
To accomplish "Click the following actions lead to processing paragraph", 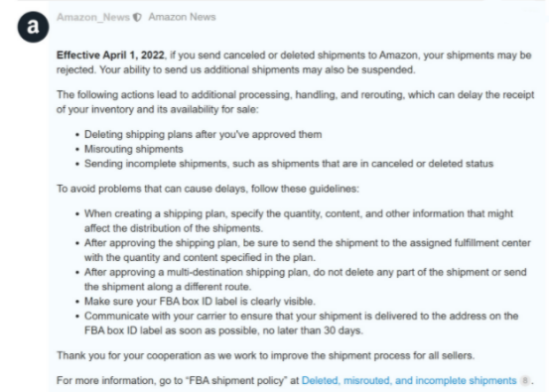I will [x=295, y=102].
